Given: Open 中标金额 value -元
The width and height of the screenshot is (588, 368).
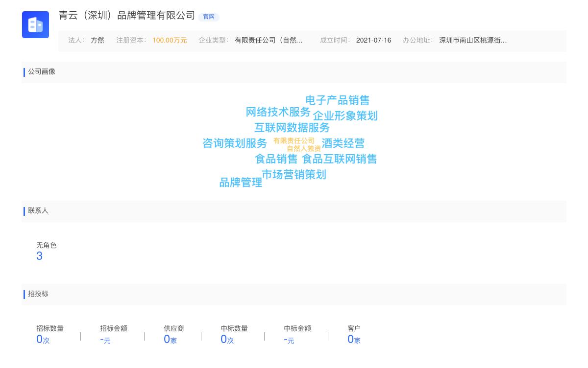Looking at the screenshot, I should (289, 340).
